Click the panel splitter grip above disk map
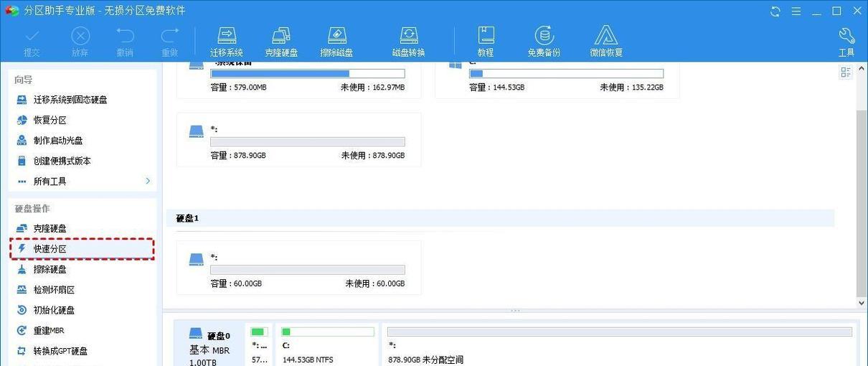Image resolution: width=868 pixels, height=366 pixels. point(515,311)
